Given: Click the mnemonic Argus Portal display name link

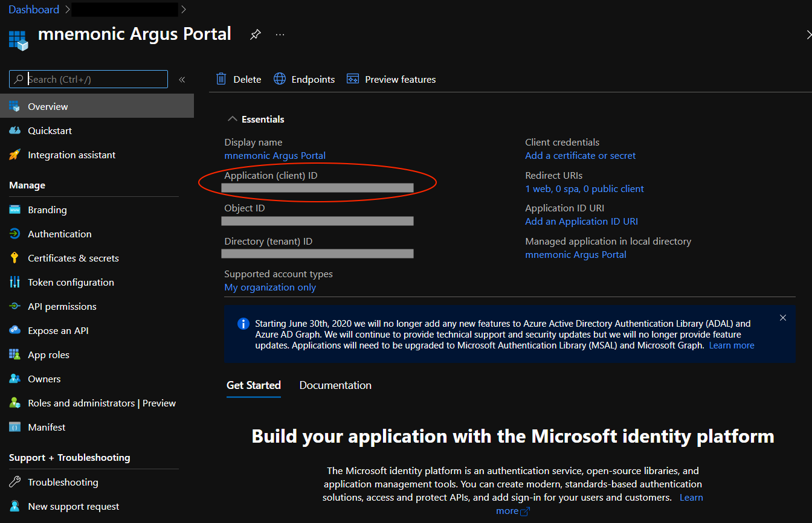Looking at the screenshot, I should (x=275, y=155).
